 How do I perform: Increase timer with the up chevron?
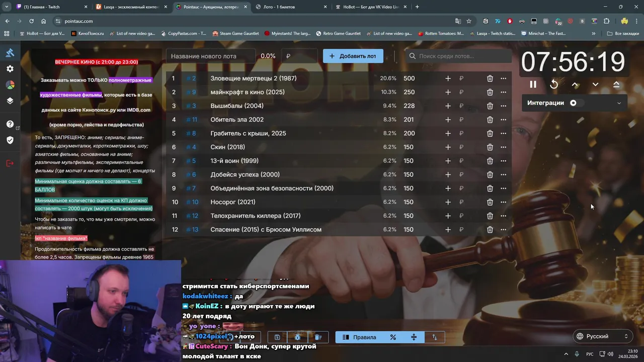coord(575,84)
